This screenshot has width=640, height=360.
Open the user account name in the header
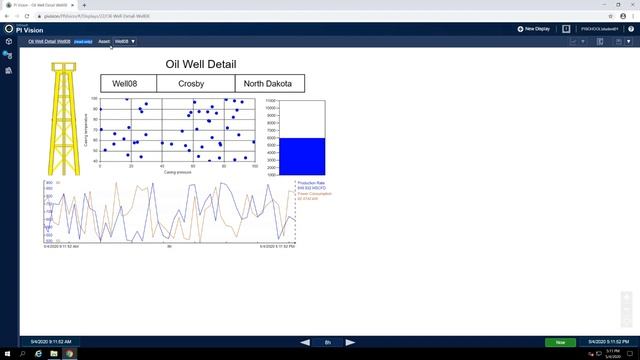[599, 29]
